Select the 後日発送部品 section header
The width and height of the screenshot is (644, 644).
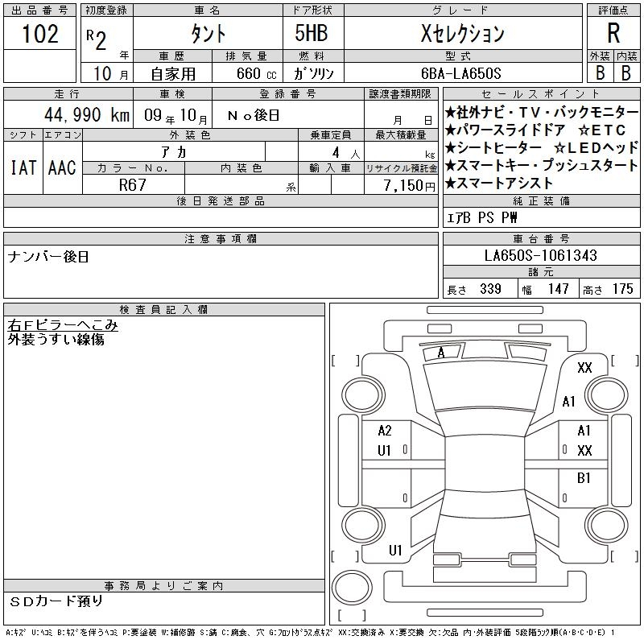tap(221, 201)
